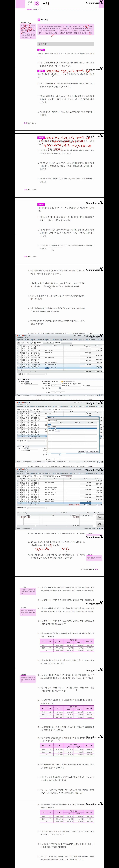The image size is (119, 868).
Task: Click the first pink 출제유형 badge under 실력 다지기
Action: (41, 50)
